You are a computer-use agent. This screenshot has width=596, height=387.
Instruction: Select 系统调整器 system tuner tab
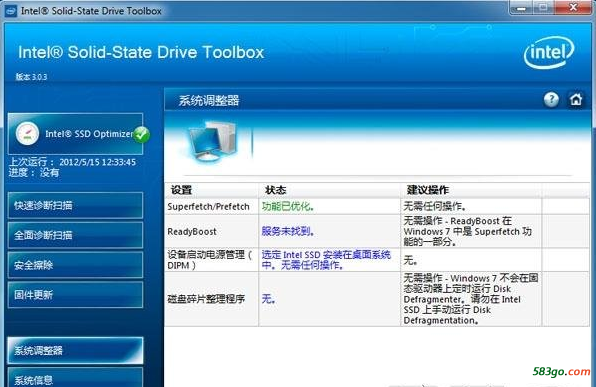[75, 350]
